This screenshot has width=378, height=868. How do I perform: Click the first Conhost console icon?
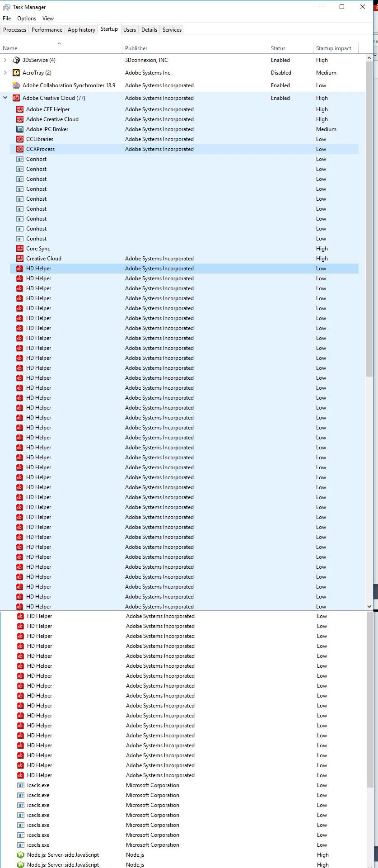[20, 159]
